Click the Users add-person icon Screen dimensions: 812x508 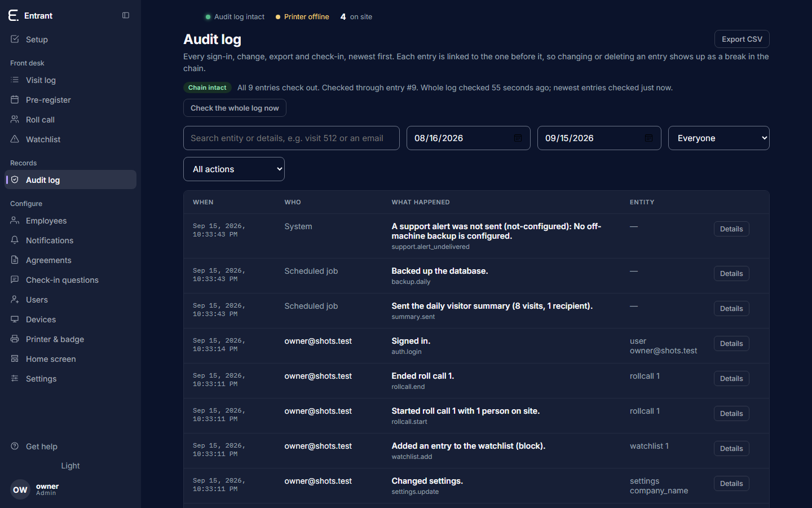pos(15,299)
